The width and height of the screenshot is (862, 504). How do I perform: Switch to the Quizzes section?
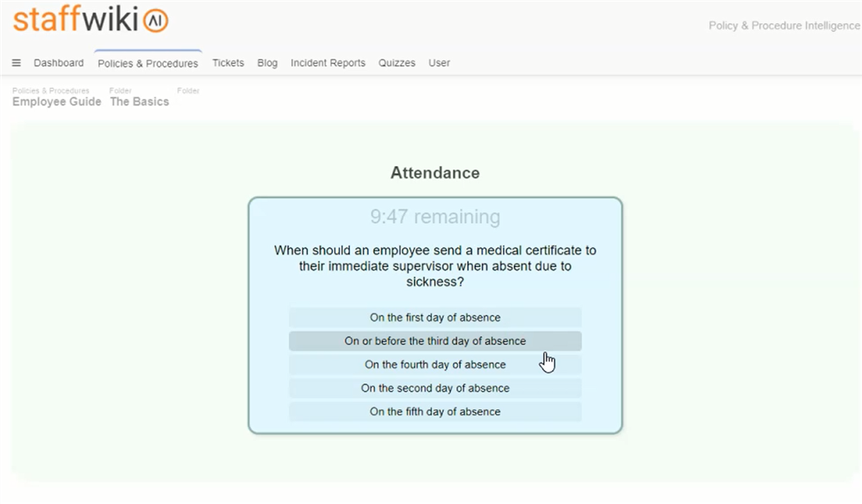(397, 63)
